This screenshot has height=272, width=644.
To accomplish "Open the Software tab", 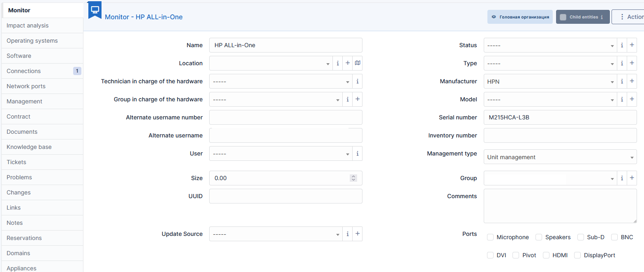I will point(42,56).
